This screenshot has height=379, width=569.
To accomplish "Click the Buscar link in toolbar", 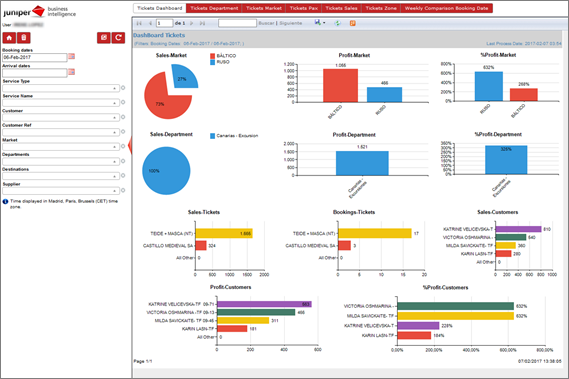I will coord(266,23).
